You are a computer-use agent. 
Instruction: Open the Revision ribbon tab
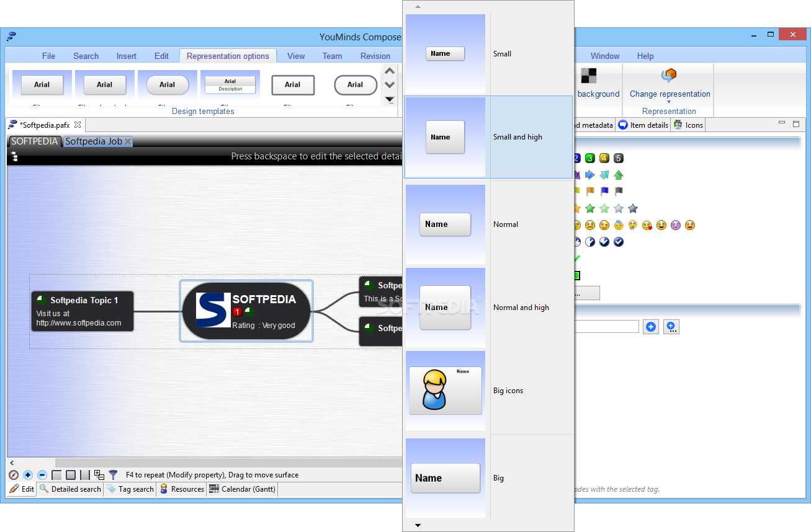375,56
